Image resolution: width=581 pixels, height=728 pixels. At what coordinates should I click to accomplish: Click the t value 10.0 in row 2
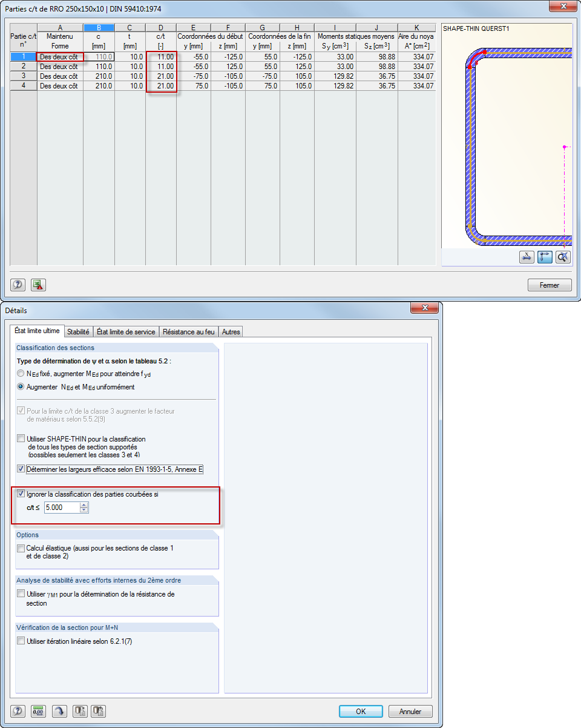point(130,66)
